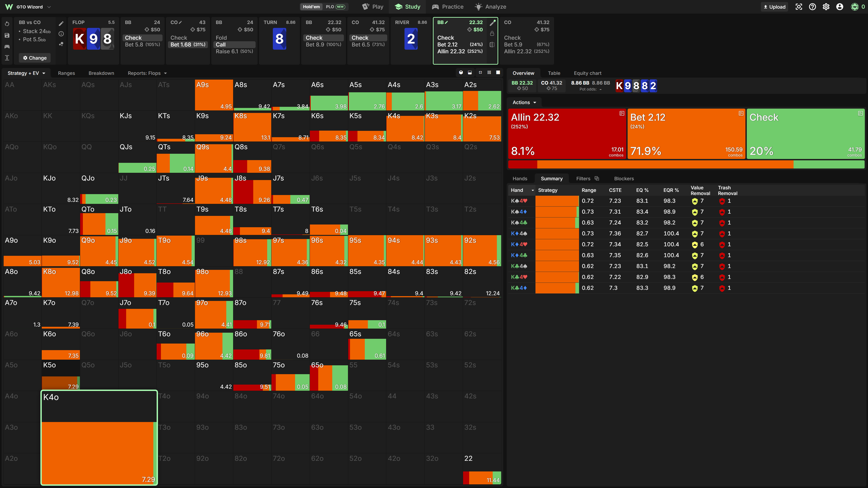
Task: Select Raise 6.1 (50%) action for BB
Action: tap(234, 51)
